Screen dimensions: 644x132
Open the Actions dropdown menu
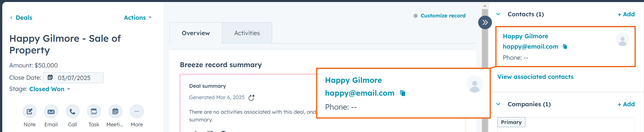138,18
